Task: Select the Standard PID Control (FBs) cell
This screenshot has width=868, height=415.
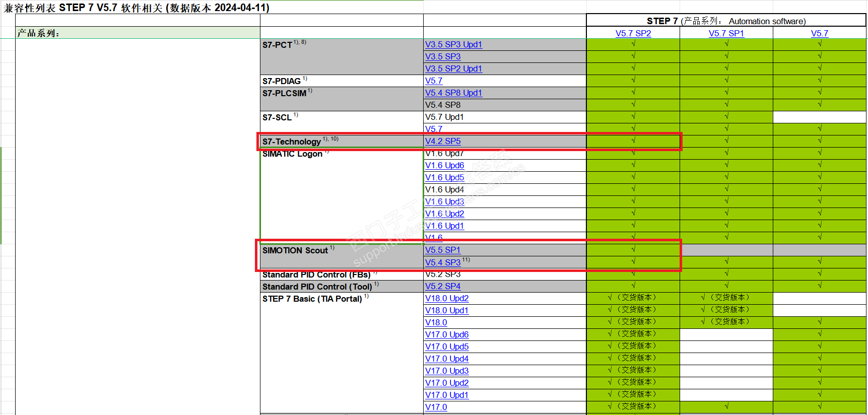Action: tap(342, 274)
